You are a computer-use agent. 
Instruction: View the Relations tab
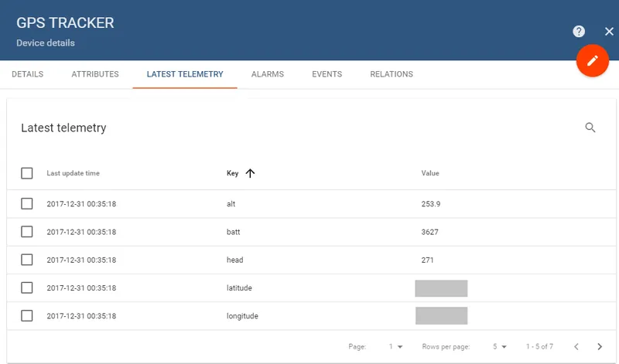tap(391, 74)
